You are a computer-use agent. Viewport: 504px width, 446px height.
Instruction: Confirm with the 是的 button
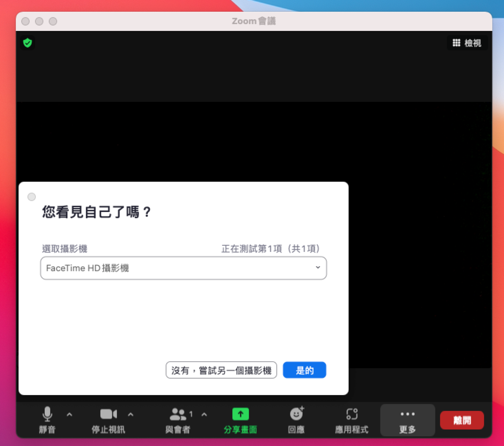coord(305,370)
